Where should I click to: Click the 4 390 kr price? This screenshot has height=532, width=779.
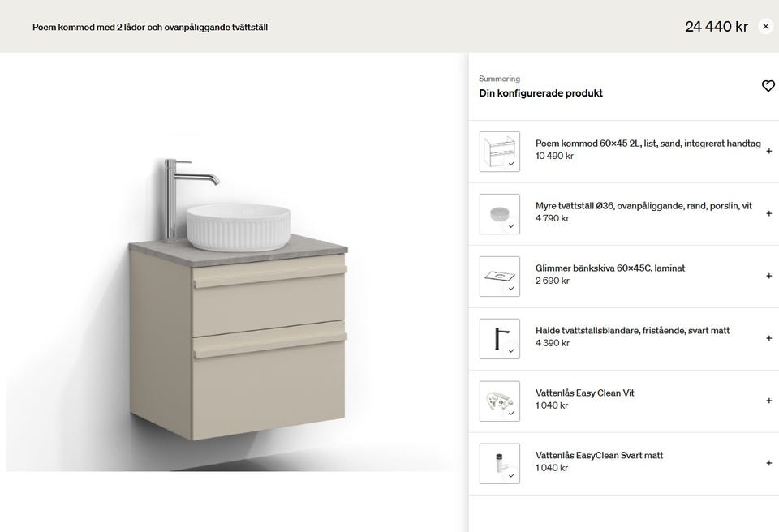pyautogui.click(x=553, y=343)
